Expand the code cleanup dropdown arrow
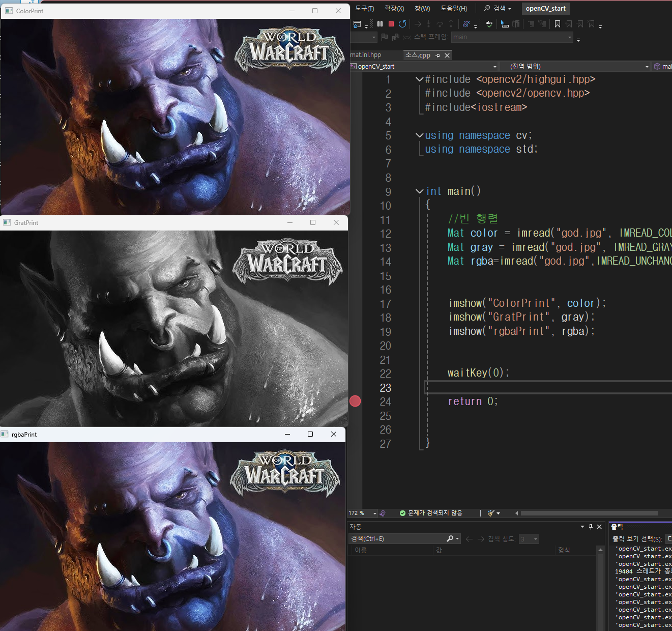The image size is (672, 631). (498, 513)
